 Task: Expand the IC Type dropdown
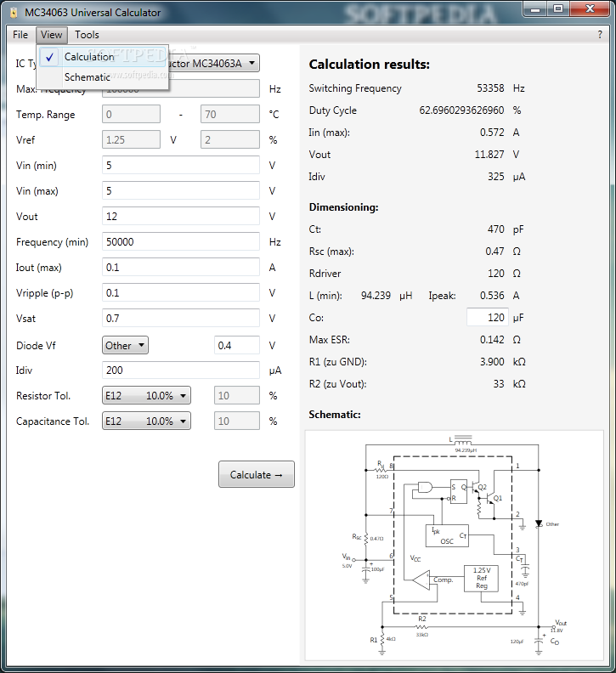(252, 63)
